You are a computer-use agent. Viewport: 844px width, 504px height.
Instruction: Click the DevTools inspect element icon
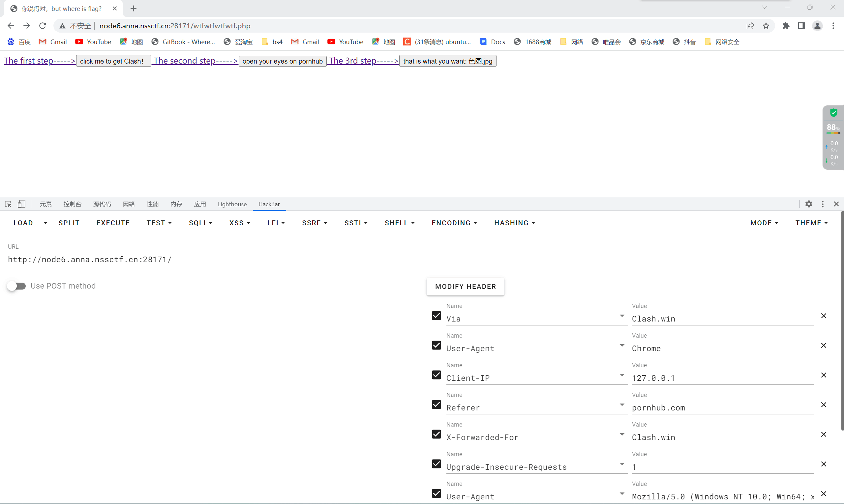pyautogui.click(x=8, y=204)
